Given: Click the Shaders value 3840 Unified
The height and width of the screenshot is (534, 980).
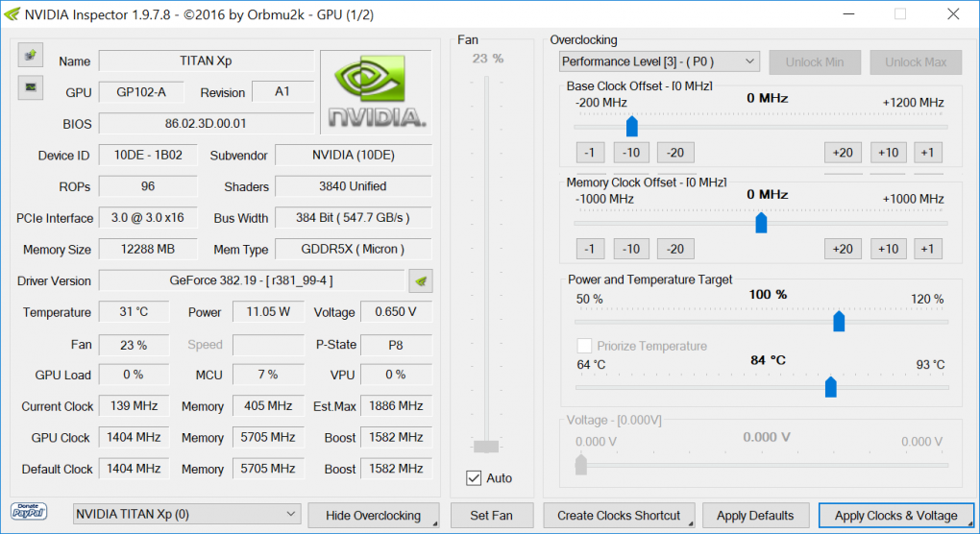Looking at the screenshot, I should click(354, 186).
